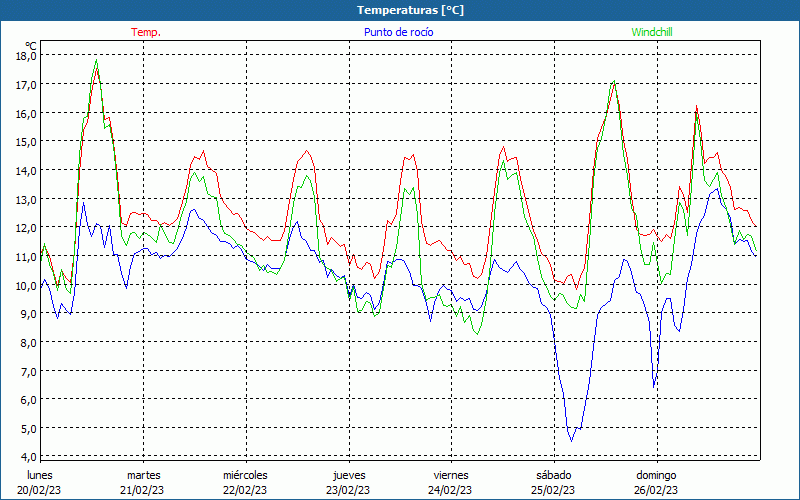This screenshot has height=500, width=800.
Task: Click the 26/02/23 date label
Action: pyautogui.click(x=656, y=490)
